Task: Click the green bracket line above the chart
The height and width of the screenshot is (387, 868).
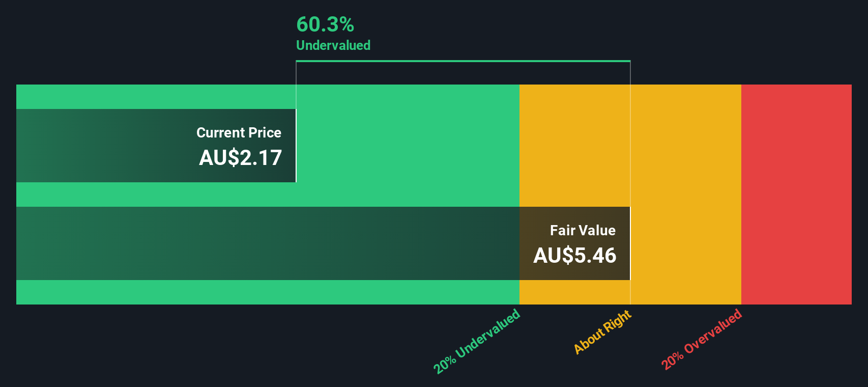Action: [463, 61]
